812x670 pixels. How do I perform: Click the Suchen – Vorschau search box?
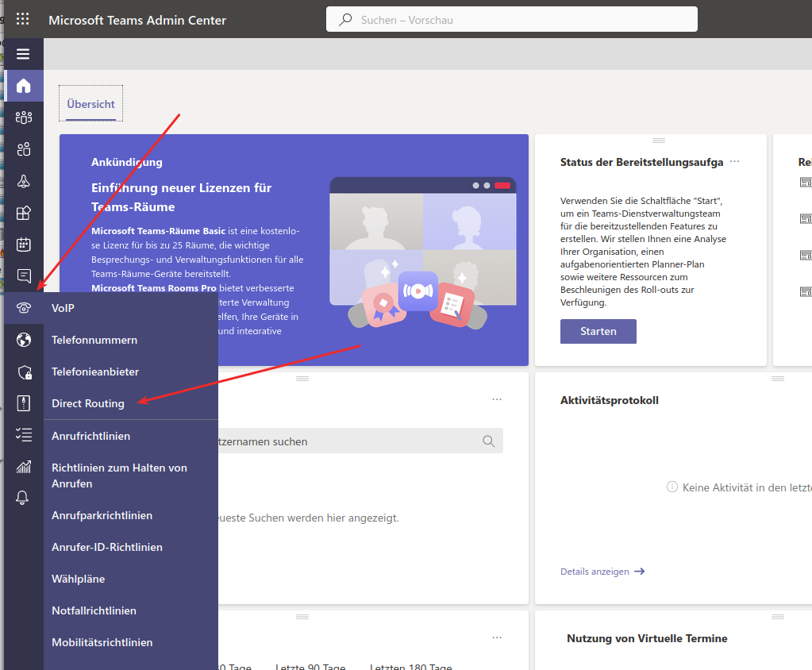[x=512, y=20]
